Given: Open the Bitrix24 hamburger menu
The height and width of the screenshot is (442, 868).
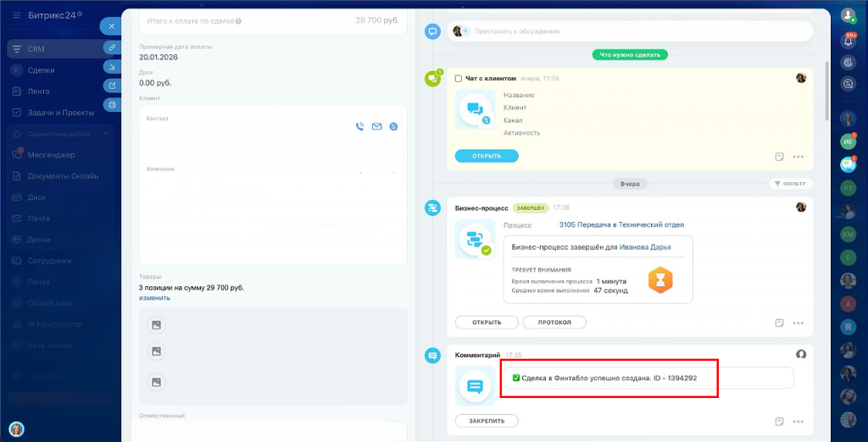Looking at the screenshot, I should pyautogui.click(x=17, y=15).
